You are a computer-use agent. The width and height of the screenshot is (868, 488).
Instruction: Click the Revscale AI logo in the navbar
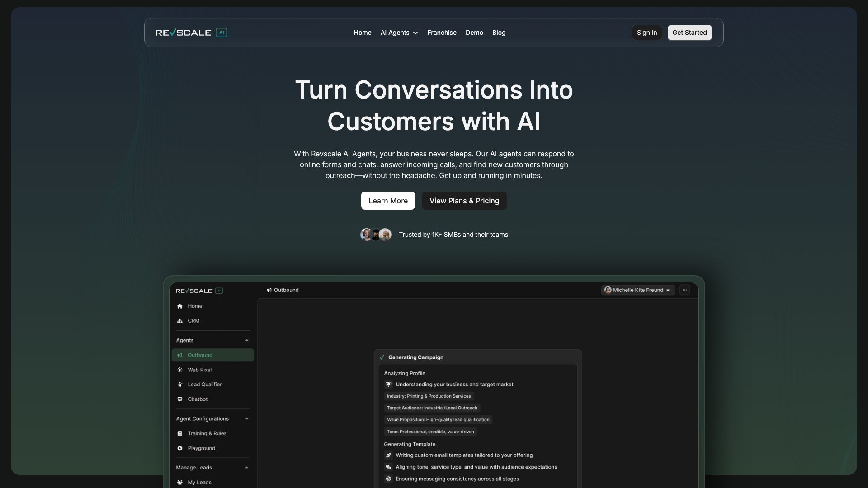pyautogui.click(x=191, y=32)
